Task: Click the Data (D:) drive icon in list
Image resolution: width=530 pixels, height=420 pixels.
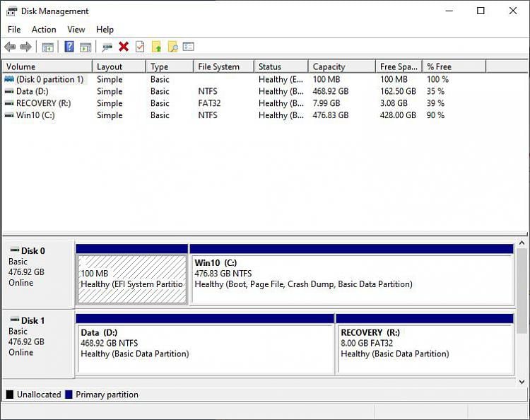Action: click(9, 91)
